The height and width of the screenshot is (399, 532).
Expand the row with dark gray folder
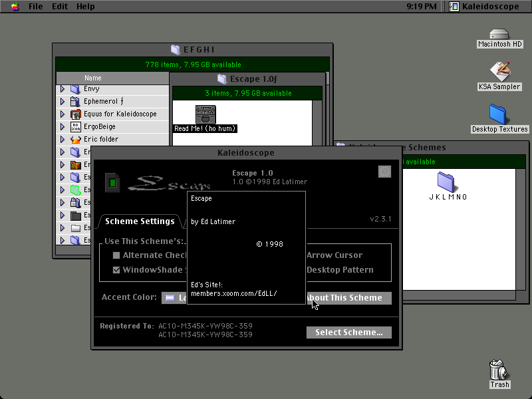tap(63, 215)
